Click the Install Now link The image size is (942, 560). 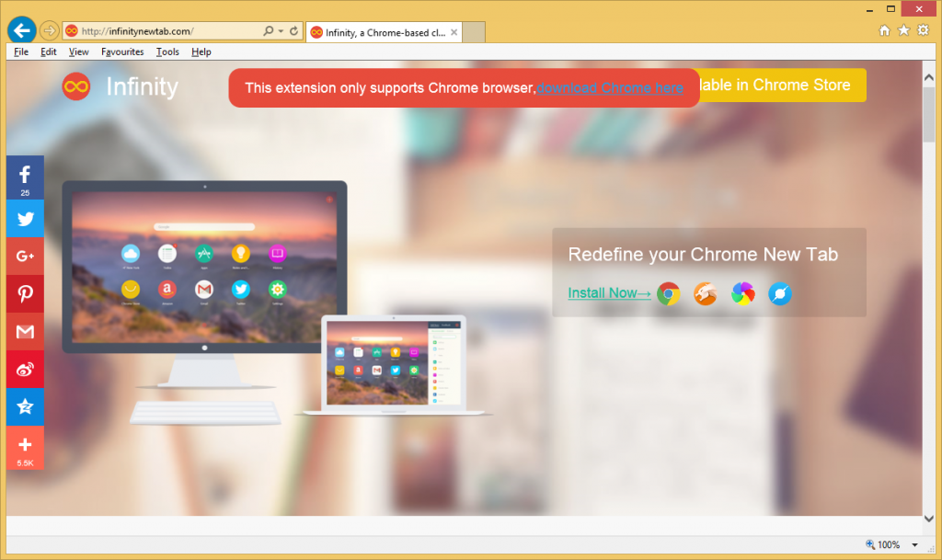coord(609,293)
